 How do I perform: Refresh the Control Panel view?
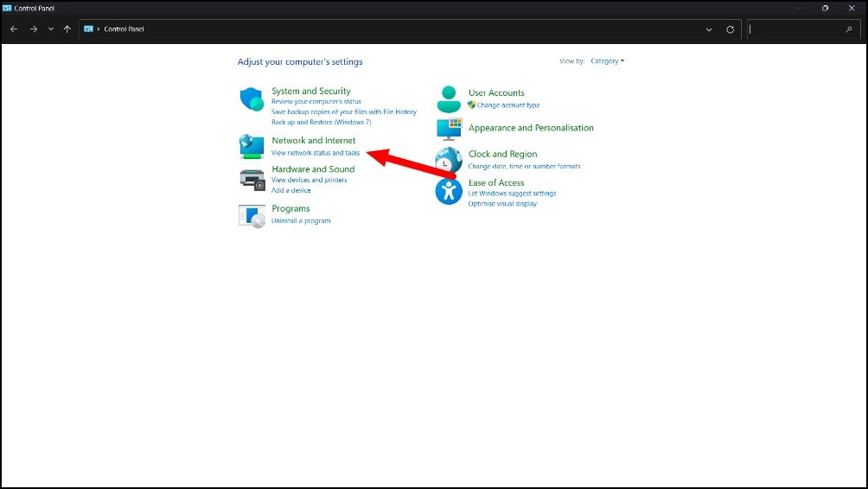pyautogui.click(x=731, y=29)
